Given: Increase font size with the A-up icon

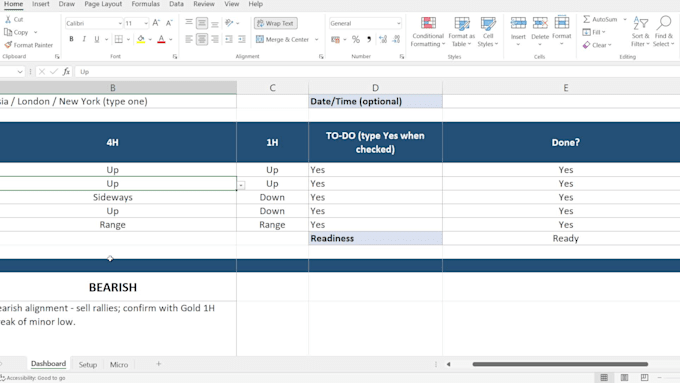Looking at the screenshot, I should pyautogui.click(x=156, y=23).
